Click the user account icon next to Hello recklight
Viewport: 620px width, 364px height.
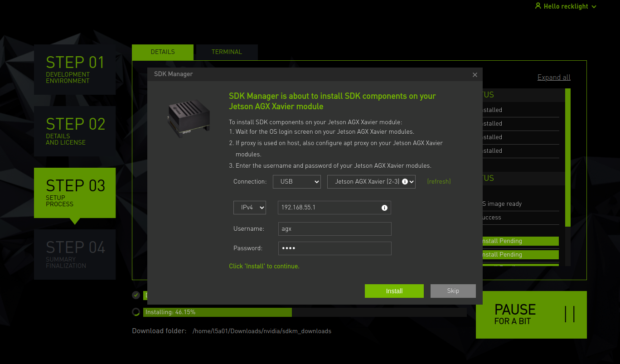click(x=538, y=6)
